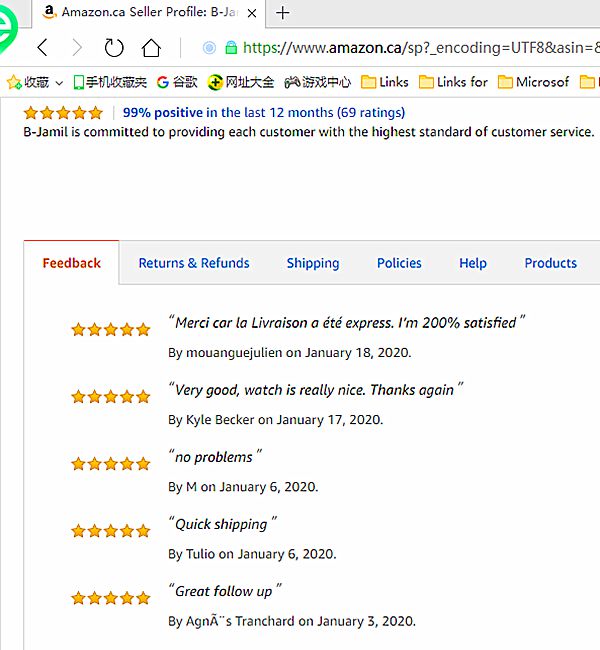Open the Links bookmark folder

pyautogui.click(x=385, y=82)
